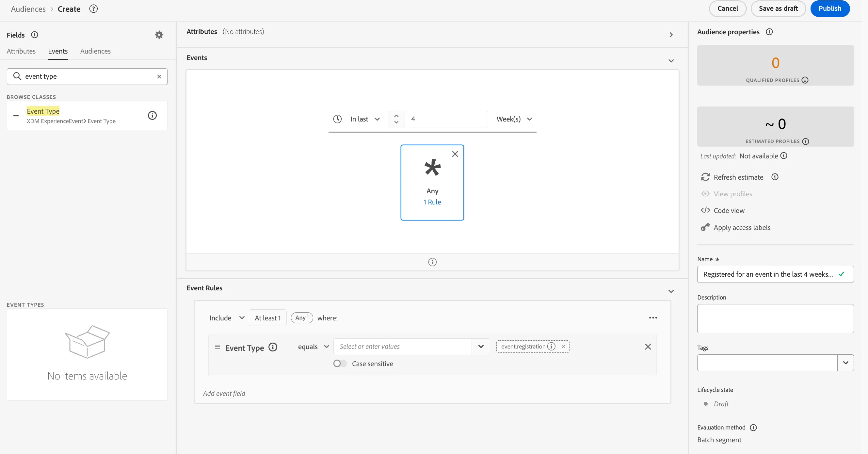Image resolution: width=868 pixels, height=454 pixels.
Task: Click the clock time constraint icon
Action: [337, 119]
